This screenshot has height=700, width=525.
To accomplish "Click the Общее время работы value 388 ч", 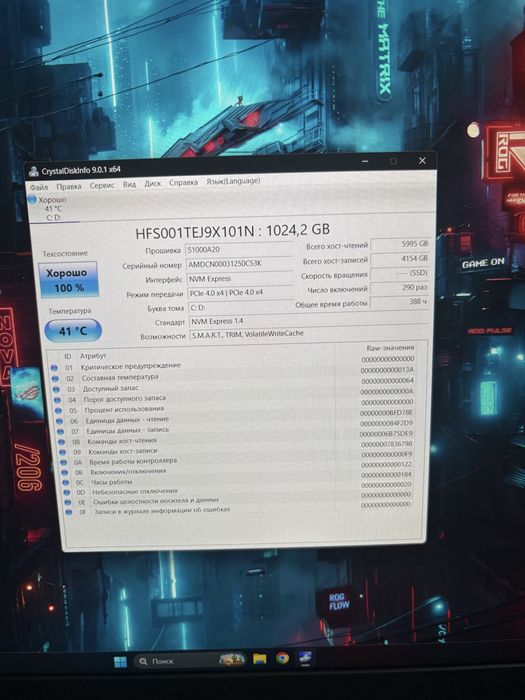I will (x=400, y=302).
